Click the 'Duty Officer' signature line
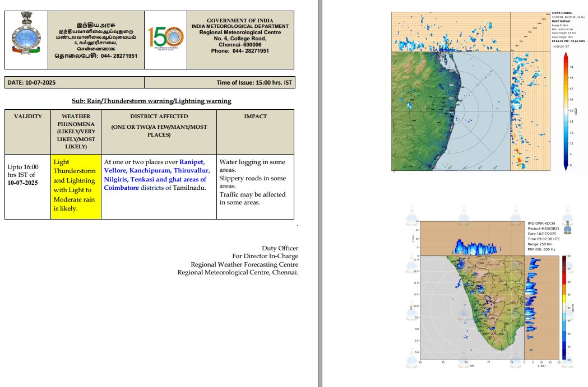Viewport: 588px width, 387px height. pyautogui.click(x=280, y=248)
